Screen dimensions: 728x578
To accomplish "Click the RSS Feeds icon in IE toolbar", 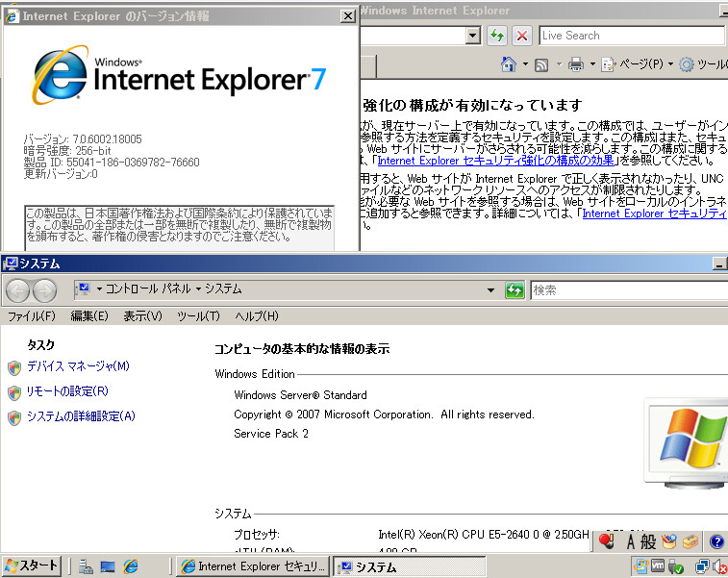I will pyautogui.click(x=541, y=65).
